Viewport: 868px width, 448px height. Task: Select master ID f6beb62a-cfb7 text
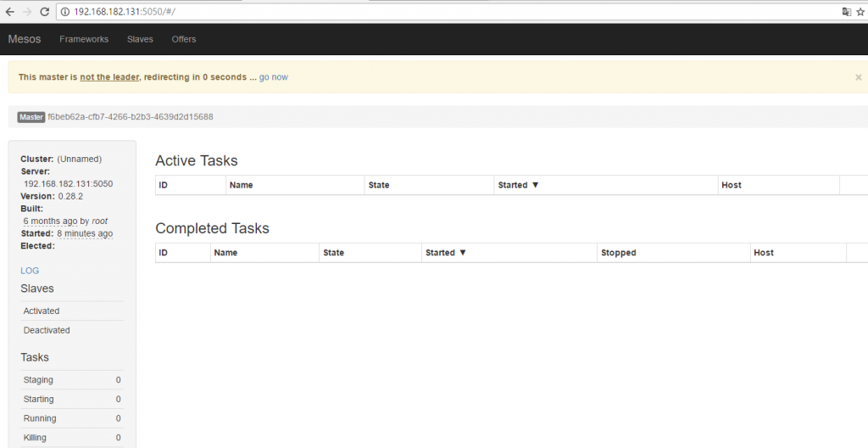click(130, 117)
